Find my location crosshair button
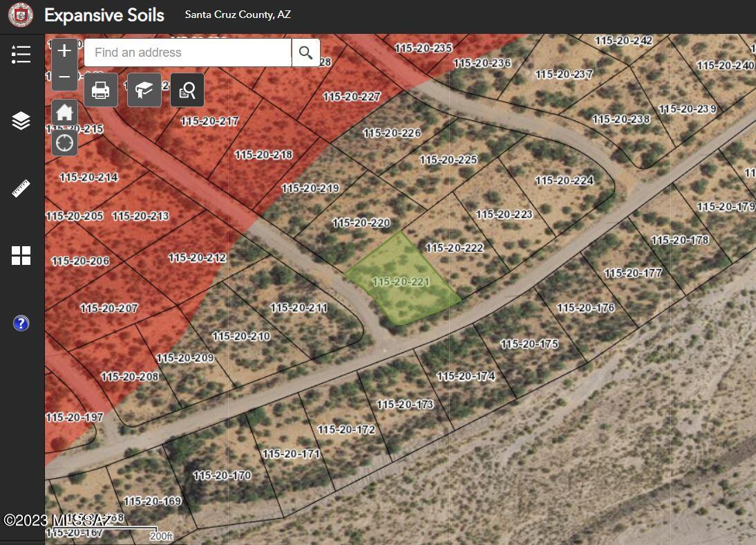The height and width of the screenshot is (545, 756). click(x=64, y=143)
